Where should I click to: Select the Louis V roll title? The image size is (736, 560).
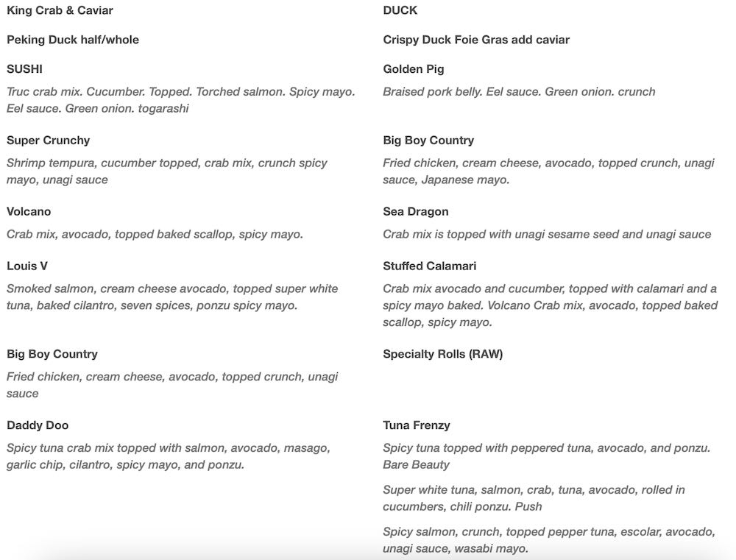(x=27, y=266)
